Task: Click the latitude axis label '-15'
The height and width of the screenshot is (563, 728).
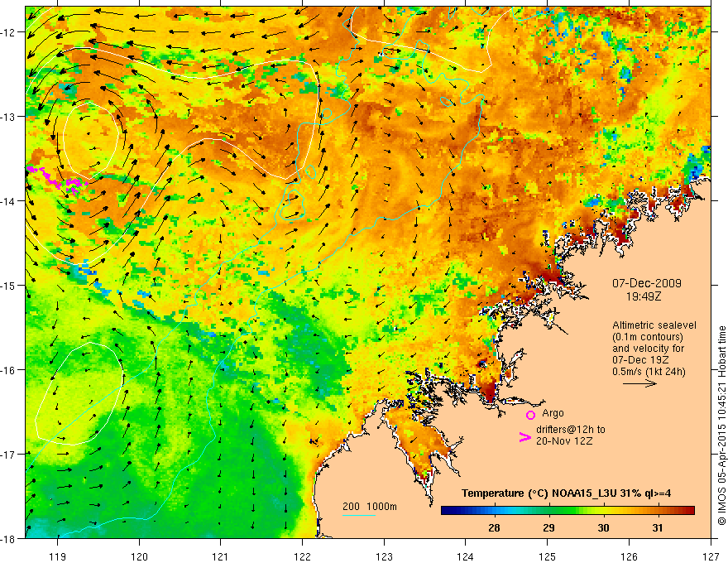Action: (8, 285)
